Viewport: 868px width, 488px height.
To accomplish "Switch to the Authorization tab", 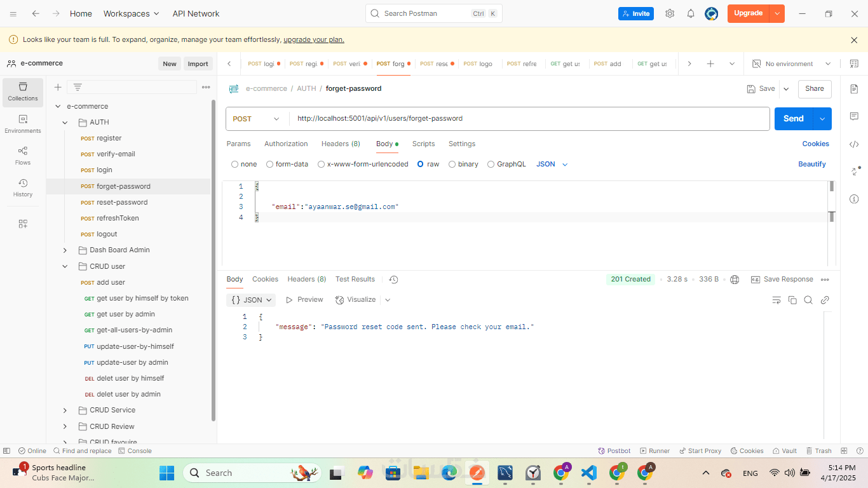I will point(286,144).
